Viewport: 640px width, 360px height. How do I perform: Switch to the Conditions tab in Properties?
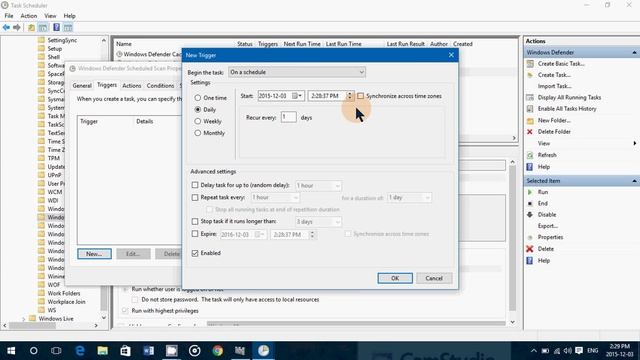coord(160,86)
